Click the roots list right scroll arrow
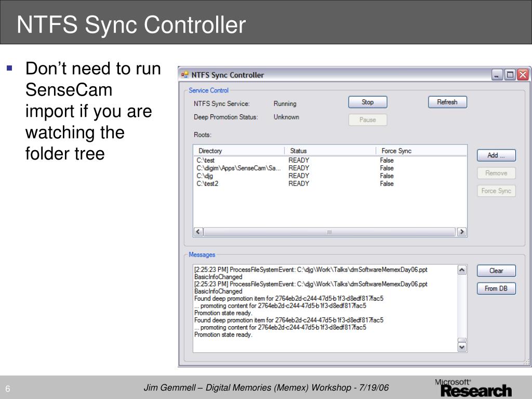This screenshot has height=399, width=532. click(461, 232)
